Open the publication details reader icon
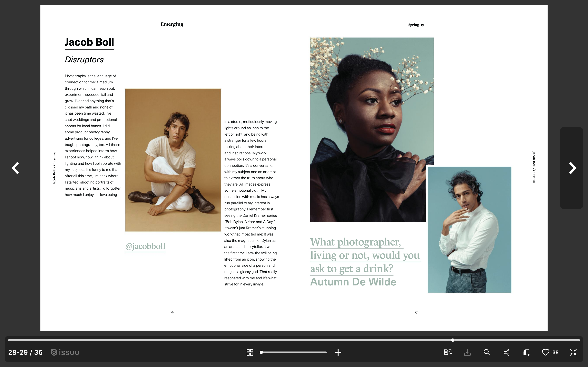Image resolution: width=588 pixels, height=367 pixels. coord(448,352)
